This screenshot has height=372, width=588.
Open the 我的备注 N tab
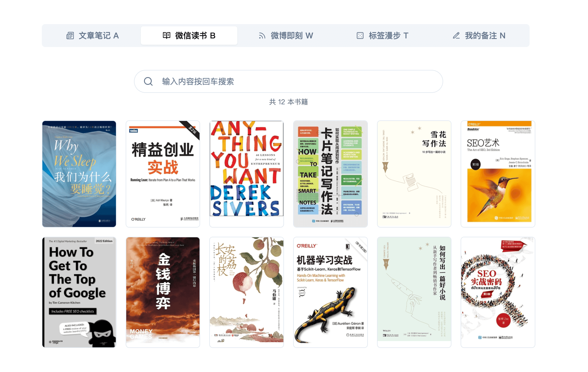[x=479, y=36]
